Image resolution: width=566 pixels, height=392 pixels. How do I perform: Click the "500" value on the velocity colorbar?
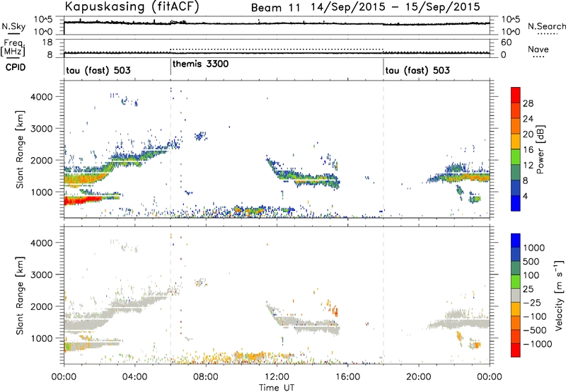[x=531, y=261]
